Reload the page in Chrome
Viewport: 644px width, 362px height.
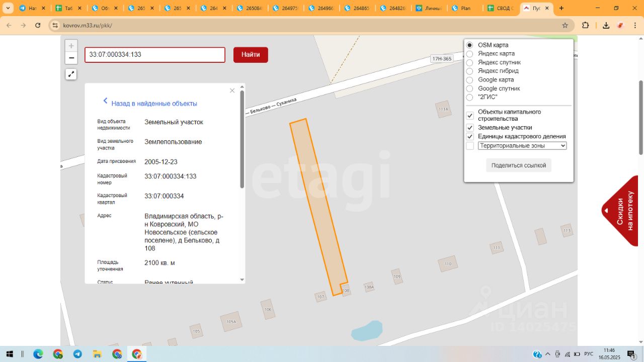pos(38,25)
